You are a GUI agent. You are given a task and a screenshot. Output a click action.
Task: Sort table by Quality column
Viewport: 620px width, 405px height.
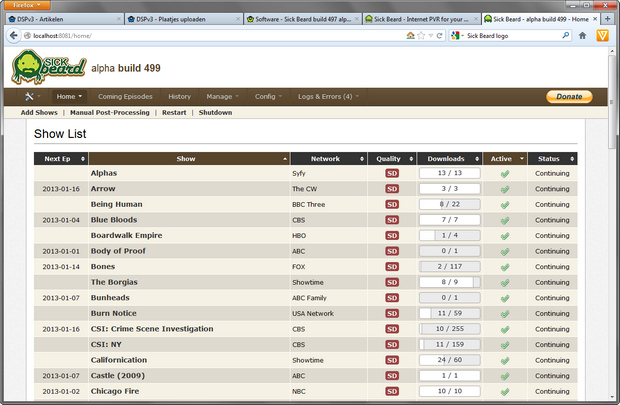click(x=392, y=159)
